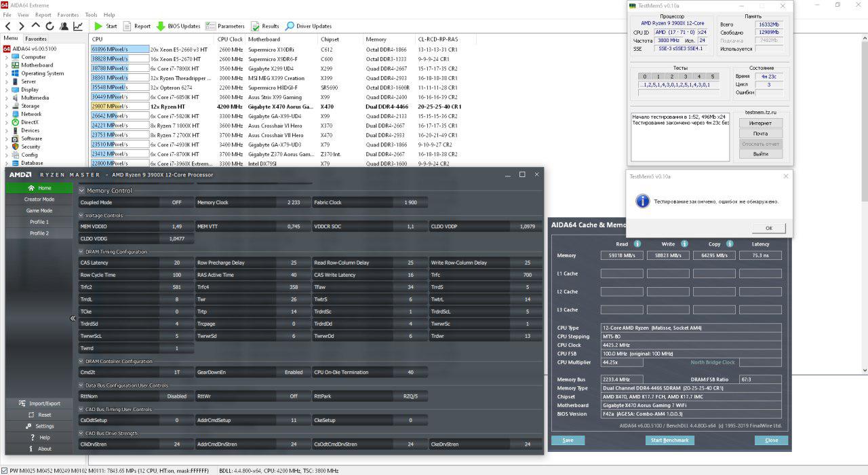
Task: Collapse the Ryzen Master sidebar with double chevron
Action: pyautogui.click(x=73, y=318)
